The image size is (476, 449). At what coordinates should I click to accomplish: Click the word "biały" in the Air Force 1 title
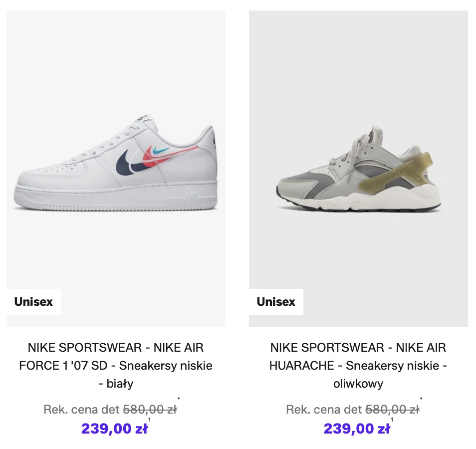120,384
